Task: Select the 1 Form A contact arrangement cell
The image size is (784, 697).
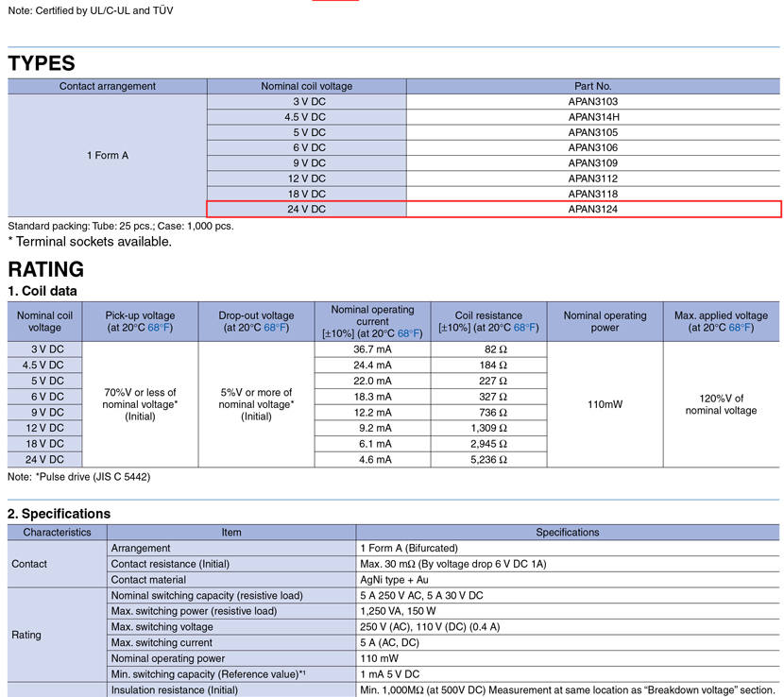Action: pos(108,156)
